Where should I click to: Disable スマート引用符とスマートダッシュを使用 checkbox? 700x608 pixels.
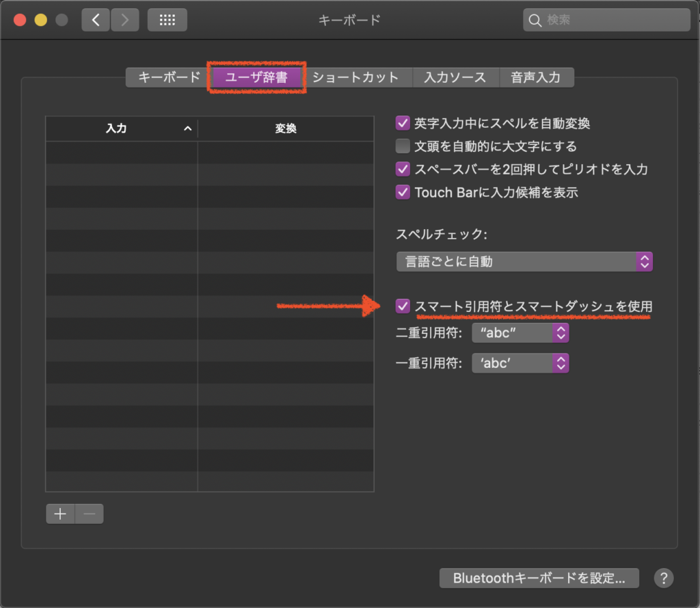[x=403, y=306]
